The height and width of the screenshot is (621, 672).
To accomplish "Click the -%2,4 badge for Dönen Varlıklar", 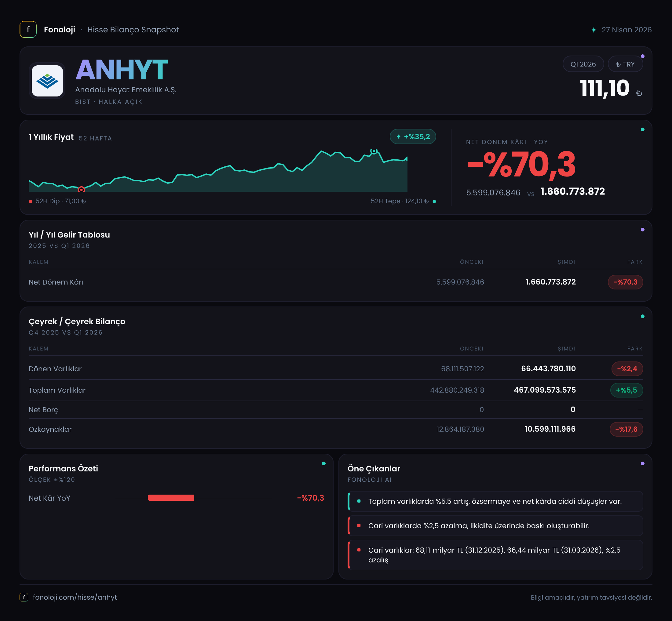I will [627, 369].
